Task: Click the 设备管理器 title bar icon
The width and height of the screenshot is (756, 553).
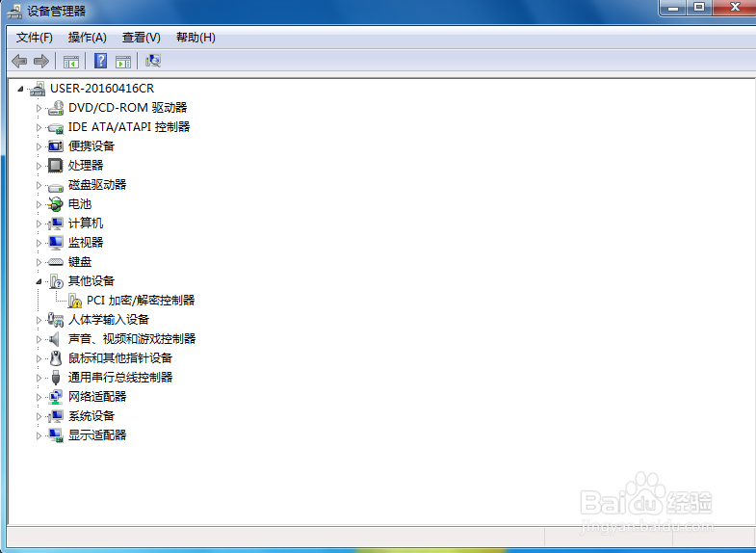Action: click(x=14, y=12)
